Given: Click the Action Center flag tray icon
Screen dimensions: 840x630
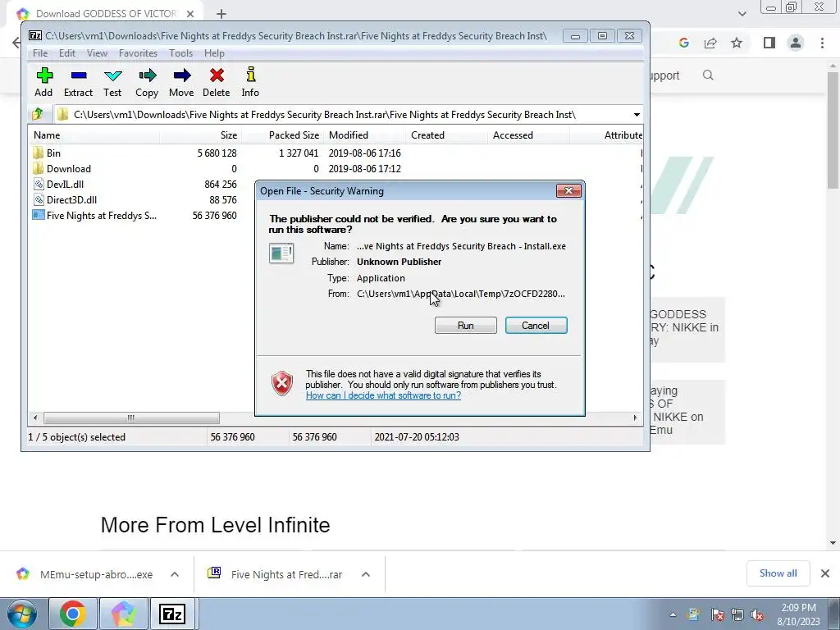Looking at the screenshot, I should [x=717, y=615].
